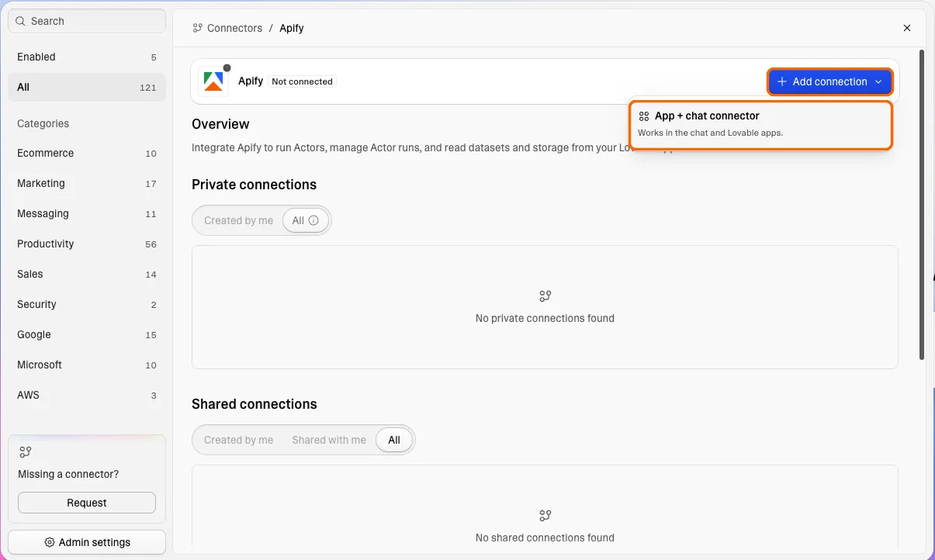Viewport: 935px width, 560px height.
Task: Click "No private connections found" text
Action: (545, 318)
